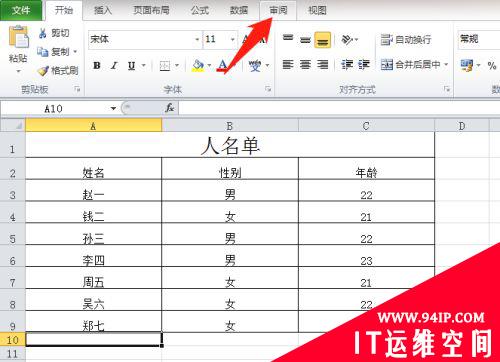Toggle Italic formatting button
This screenshot has width=500, height=362.
(x=114, y=65)
